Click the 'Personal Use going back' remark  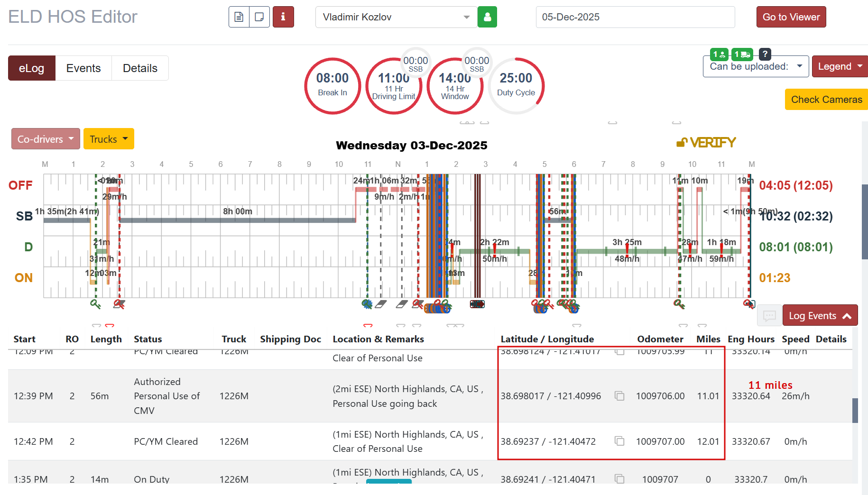tap(385, 403)
